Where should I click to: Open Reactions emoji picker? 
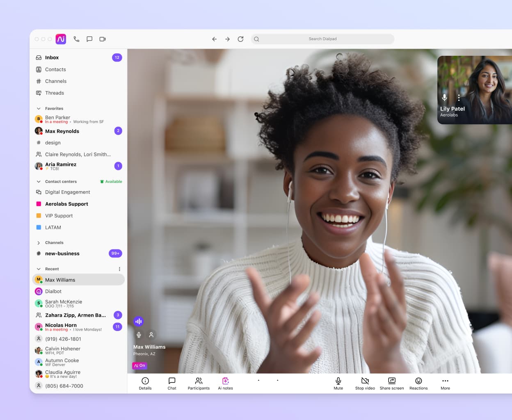[x=418, y=383]
